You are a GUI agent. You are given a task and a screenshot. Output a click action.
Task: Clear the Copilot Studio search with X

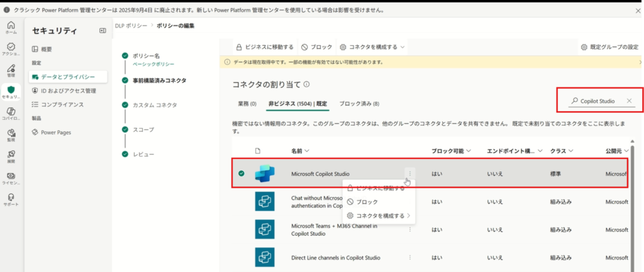[629, 101]
